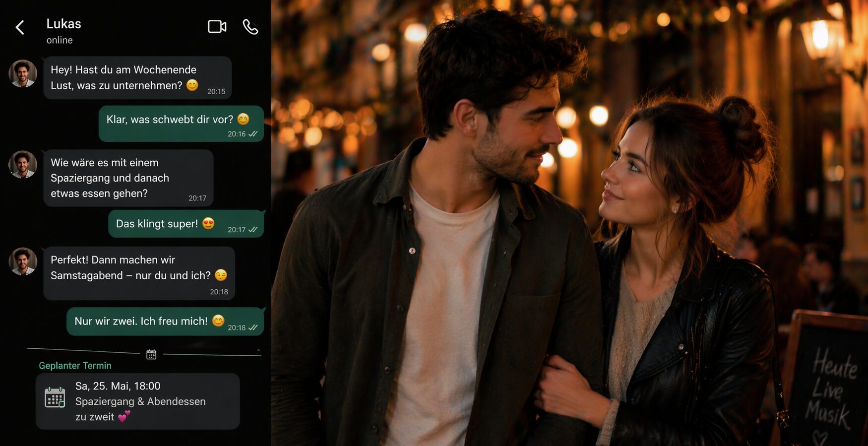Click the 'Geplanter Termin' label
Screen dimensions: 868x446
75,366
